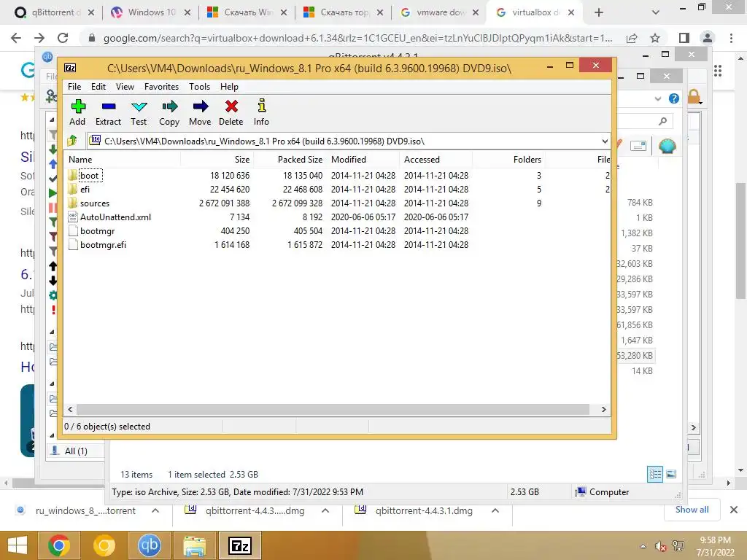The image size is (747, 560).
Task: Open Chrome tab search dropdown
Action: click(656, 12)
